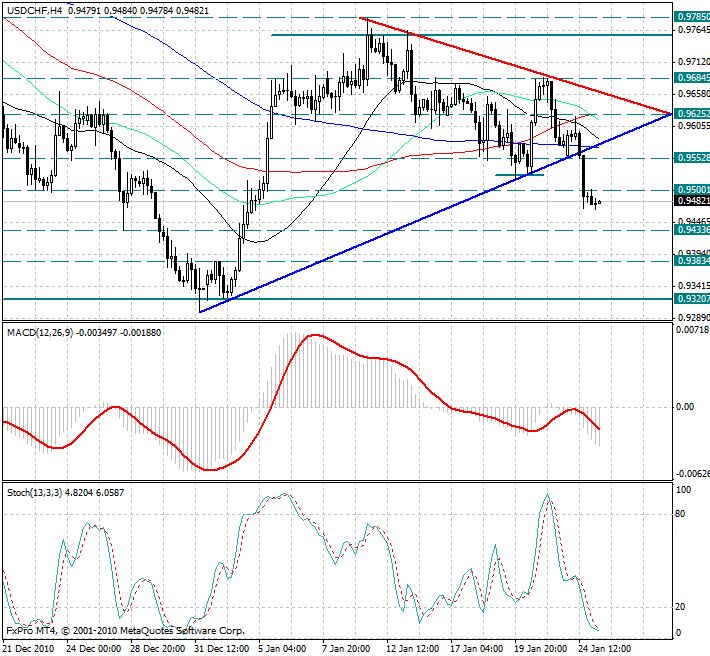Select the 0.9552 green price level label
The image size is (710, 656).
pyautogui.click(x=692, y=158)
